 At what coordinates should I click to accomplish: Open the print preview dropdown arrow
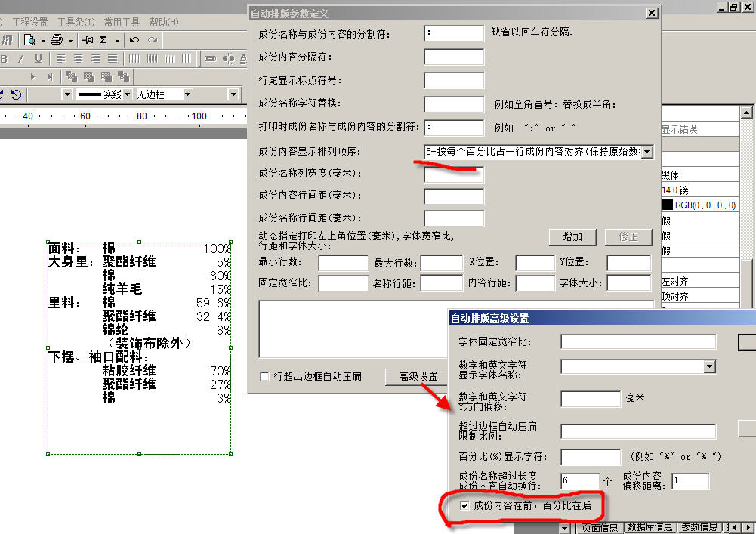[43, 41]
